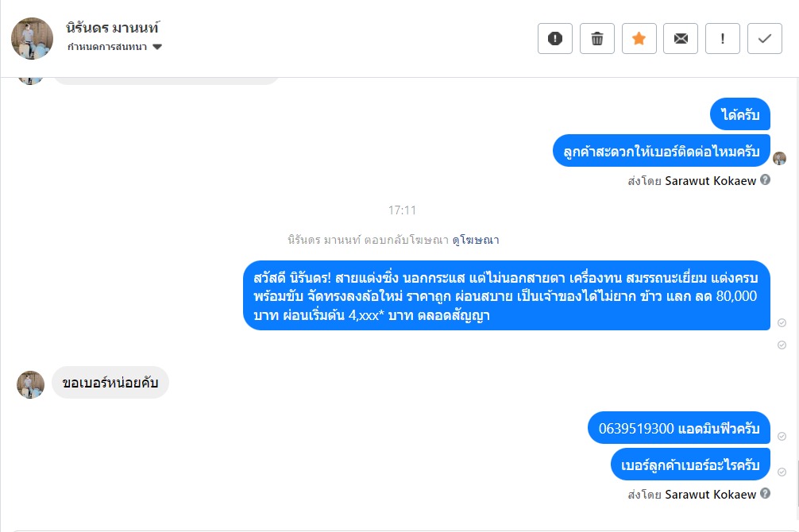Screen dimensions: 799x532
Task: Click small agent avatar beside ลูกค้าสะดวกให้เบอร์ติดต่อไหมครับ
Action: (779, 159)
